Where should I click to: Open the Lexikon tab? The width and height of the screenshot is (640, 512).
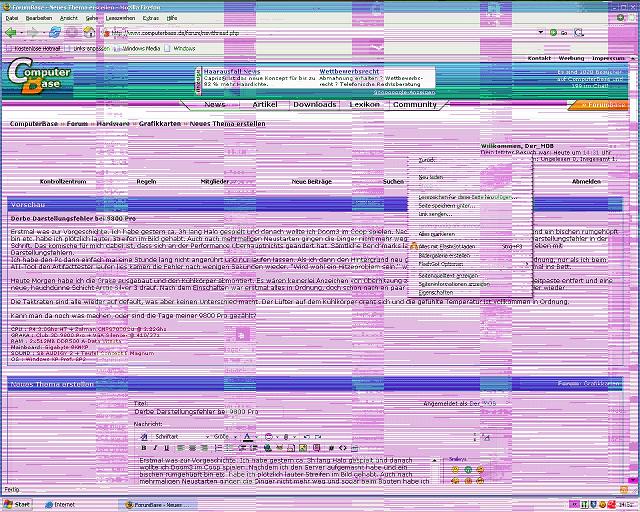click(x=364, y=105)
